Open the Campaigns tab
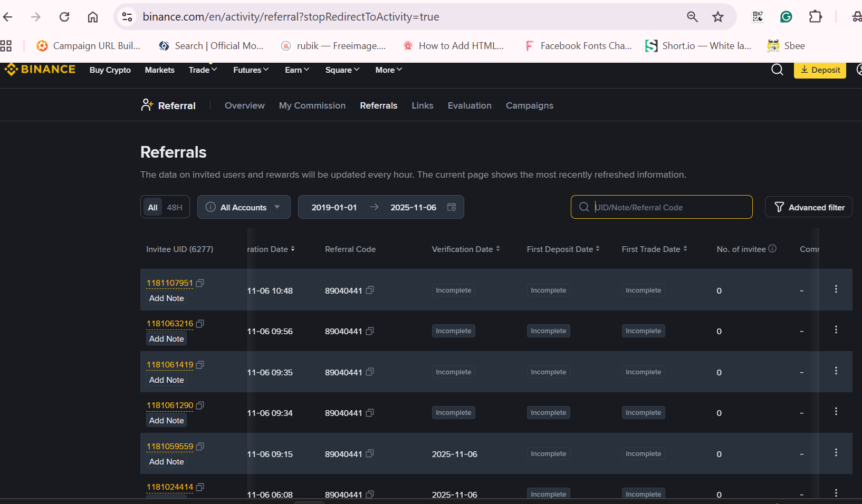This screenshot has width=862, height=504. 530,105
